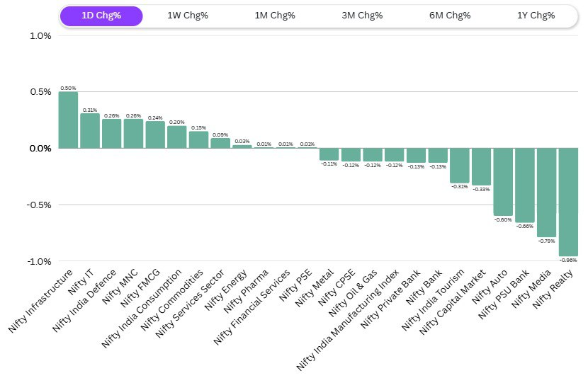Click the Nifty Bank axis label
This screenshot has width=588, height=378.
(424, 287)
